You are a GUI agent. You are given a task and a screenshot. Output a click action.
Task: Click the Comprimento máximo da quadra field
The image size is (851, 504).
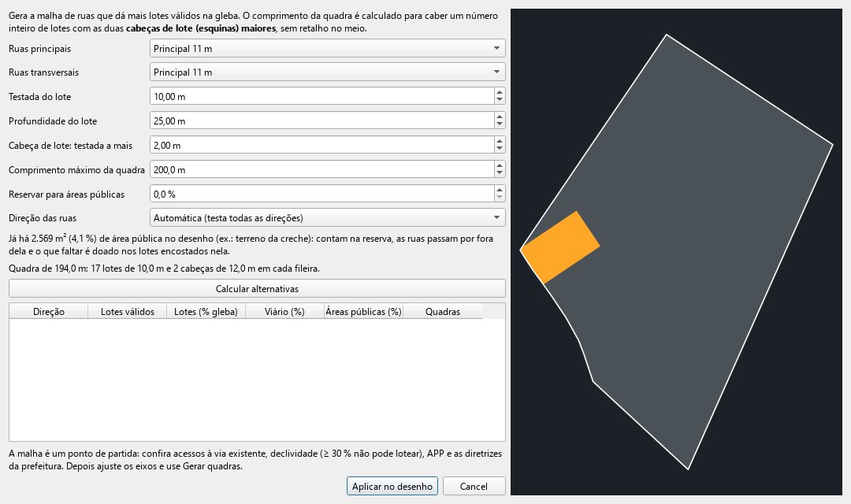pyautogui.click(x=321, y=170)
